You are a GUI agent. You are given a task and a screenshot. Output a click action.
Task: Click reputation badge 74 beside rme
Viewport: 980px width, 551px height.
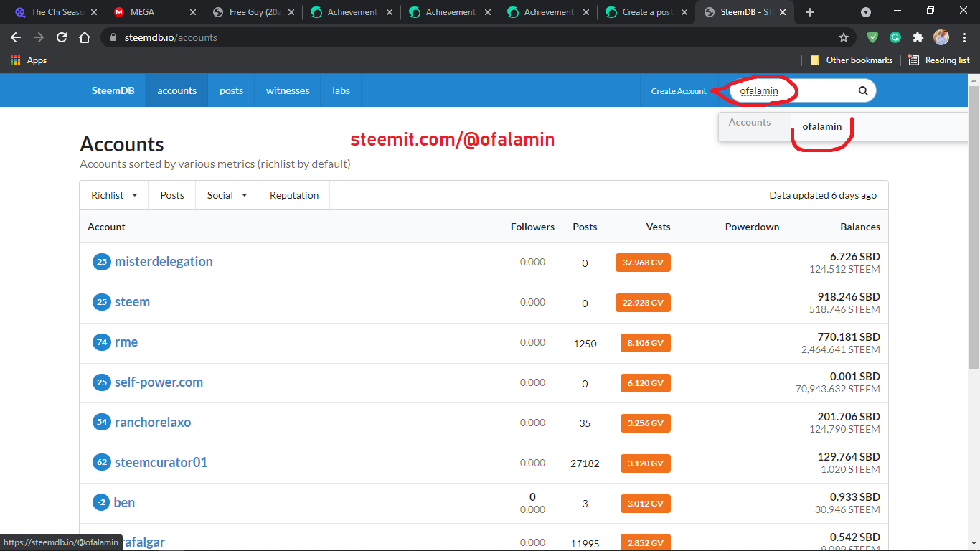pyautogui.click(x=102, y=342)
